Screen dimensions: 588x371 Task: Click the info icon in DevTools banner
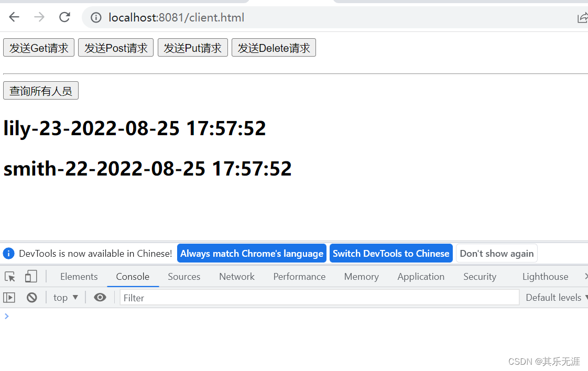[8, 254]
